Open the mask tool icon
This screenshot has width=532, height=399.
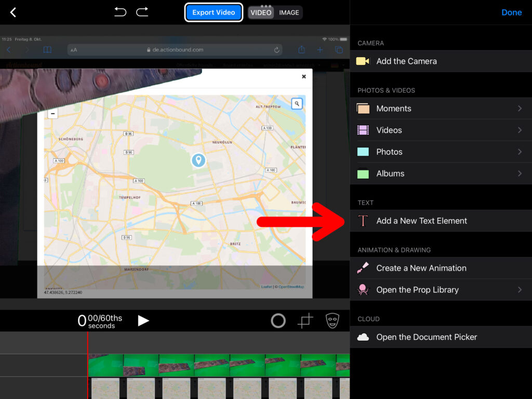tap(332, 321)
